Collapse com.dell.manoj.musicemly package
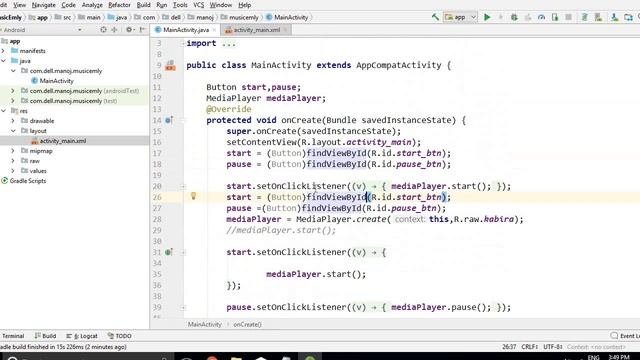The width and height of the screenshot is (640, 360). click(13, 71)
